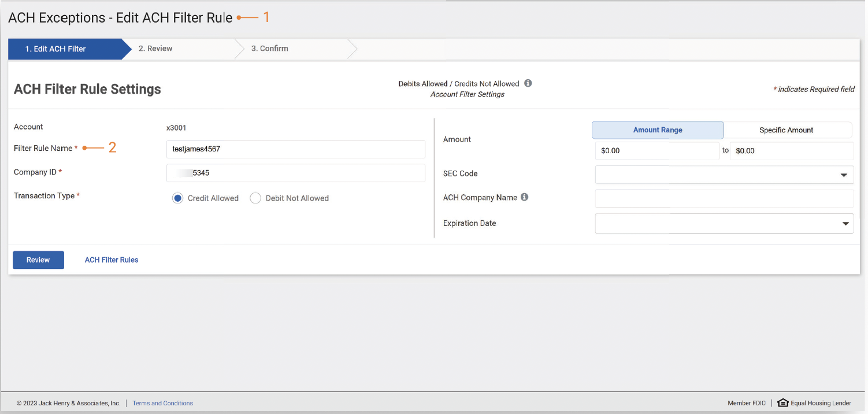The image size is (868, 414).
Task: Select Credit Allowed radio button
Action: coord(178,198)
